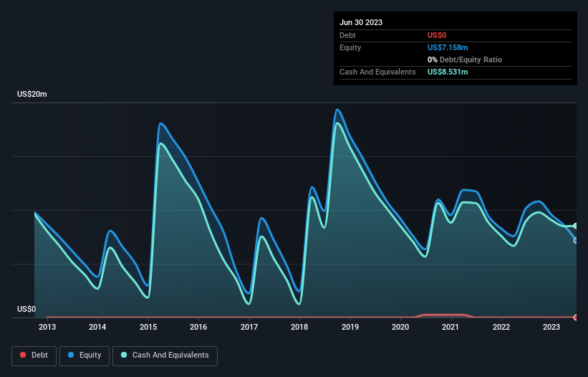Click the US$0 y-axis label
Image resolution: width=588 pixels, height=377 pixels.
[x=26, y=309]
